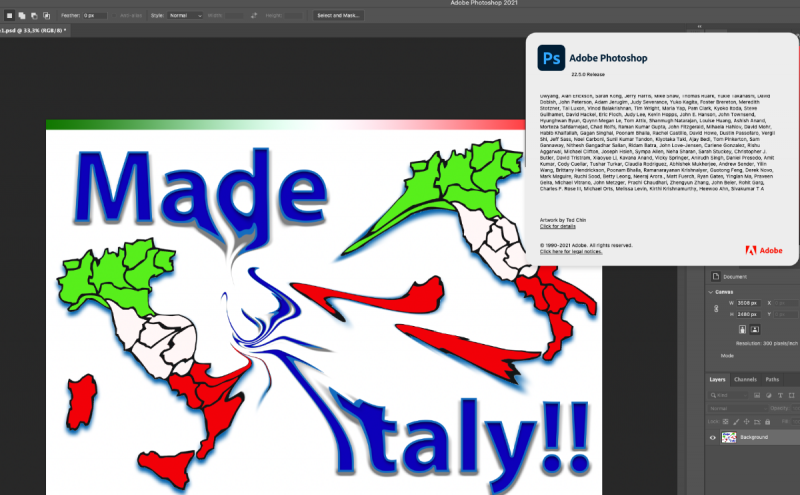The image size is (800, 495).
Task: Click the Adobe Photoshop 2021 window title
Action: (484, 3)
